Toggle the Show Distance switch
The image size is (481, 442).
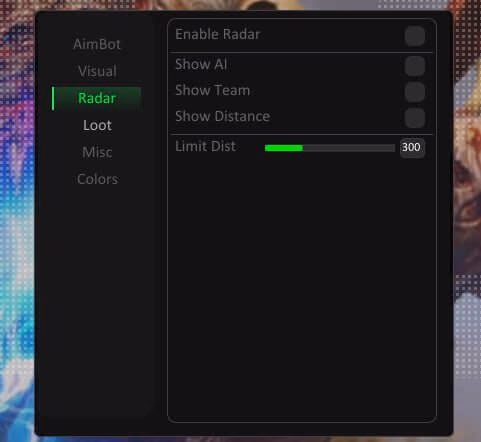(x=415, y=118)
